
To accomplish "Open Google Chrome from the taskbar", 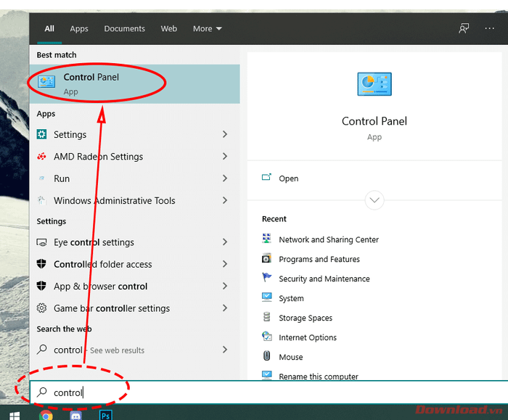I will coord(46,415).
